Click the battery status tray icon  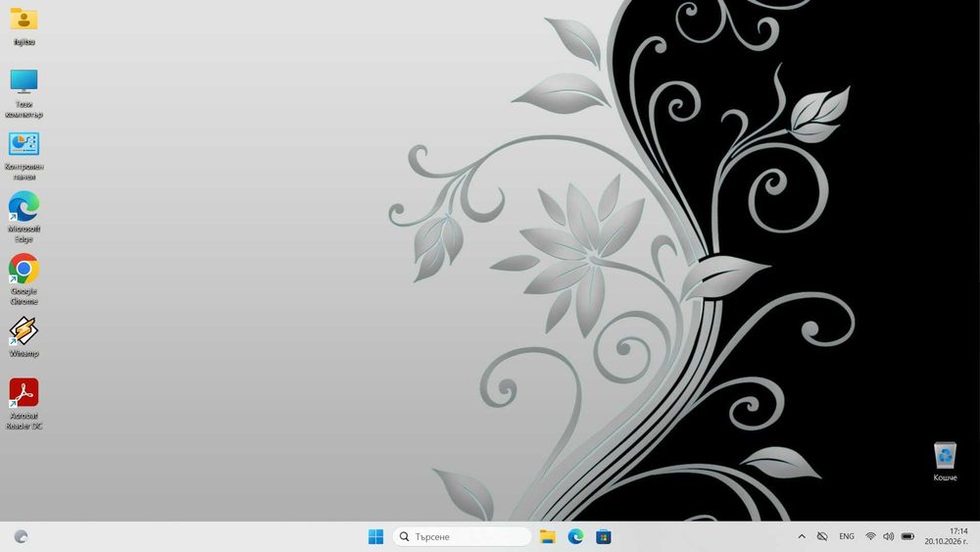(x=908, y=536)
